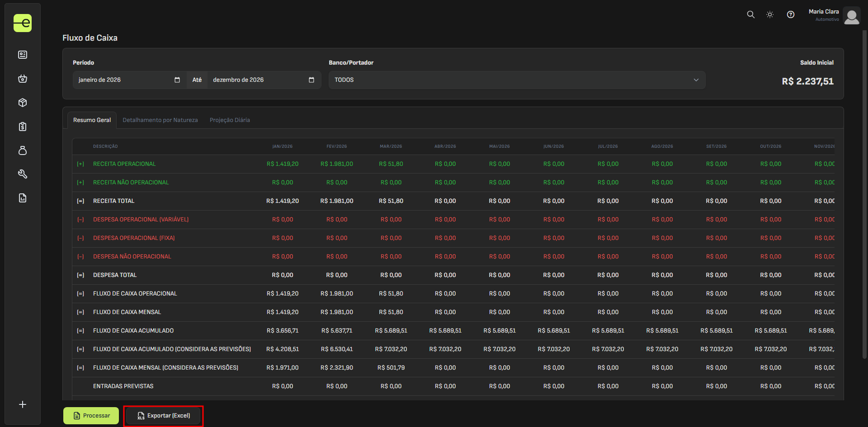Viewport: 868px width, 427px height.
Task: Open the package box sidebar icon
Action: [23, 103]
